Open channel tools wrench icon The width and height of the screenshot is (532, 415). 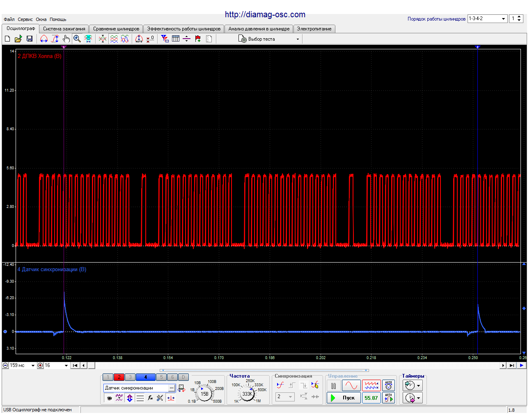[x=160, y=398]
